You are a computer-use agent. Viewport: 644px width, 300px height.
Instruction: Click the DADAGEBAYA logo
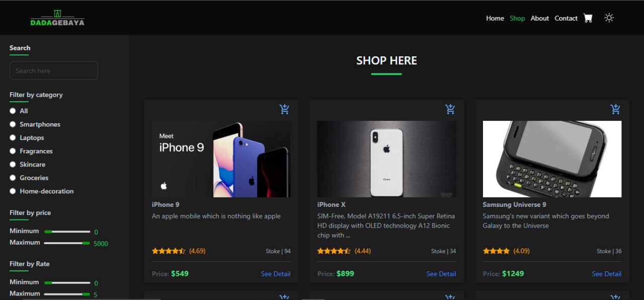[57, 18]
